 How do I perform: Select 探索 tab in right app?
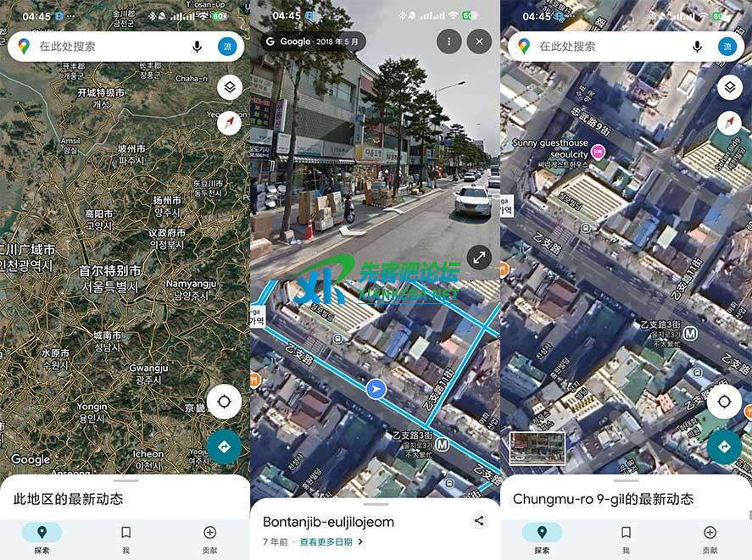[542, 538]
